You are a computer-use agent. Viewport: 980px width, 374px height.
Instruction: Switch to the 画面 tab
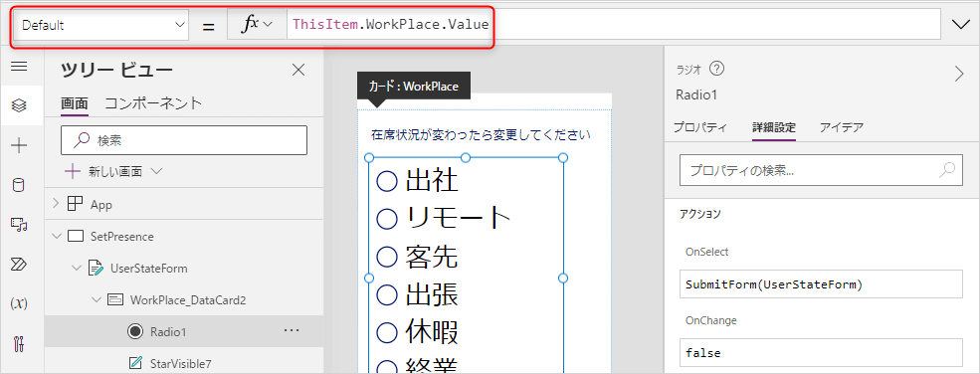point(75,103)
